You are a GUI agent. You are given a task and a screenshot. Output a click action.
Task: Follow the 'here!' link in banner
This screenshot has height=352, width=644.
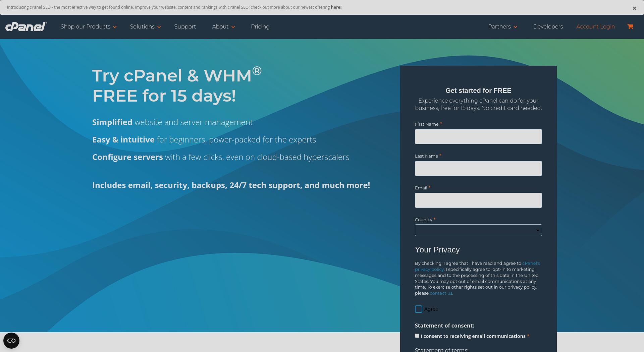click(x=336, y=7)
